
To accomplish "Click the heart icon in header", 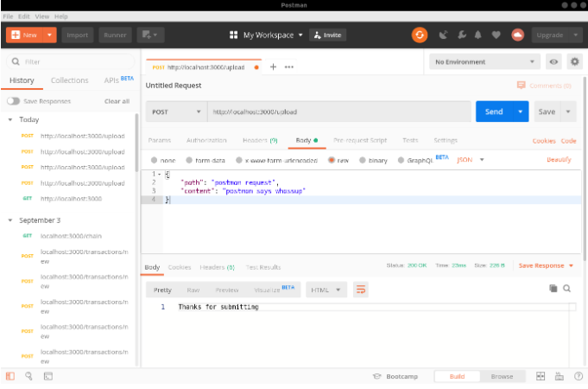I will (496, 35).
